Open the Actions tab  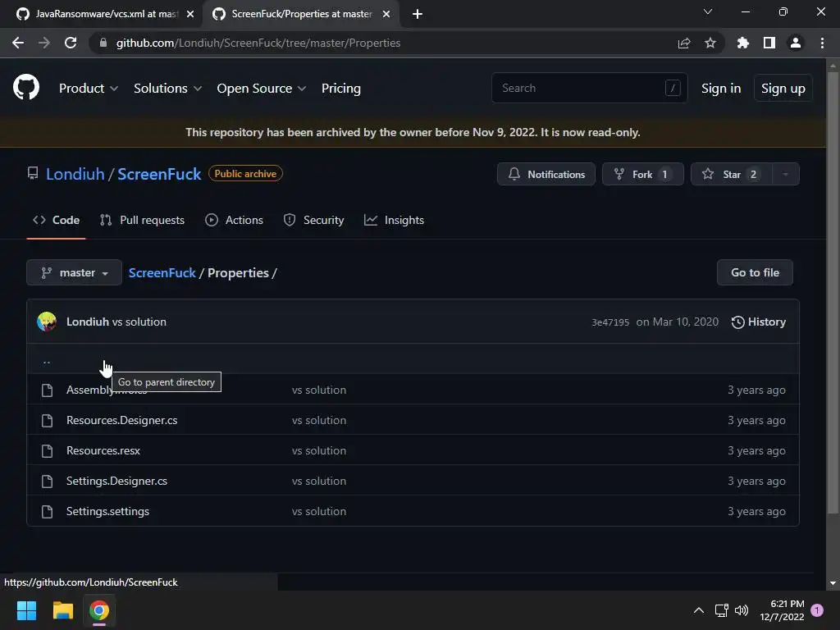[234, 220]
